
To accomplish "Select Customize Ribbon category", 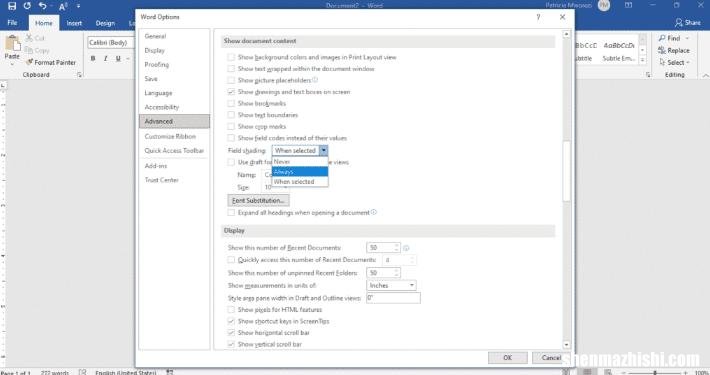I will (x=174, y=136).
